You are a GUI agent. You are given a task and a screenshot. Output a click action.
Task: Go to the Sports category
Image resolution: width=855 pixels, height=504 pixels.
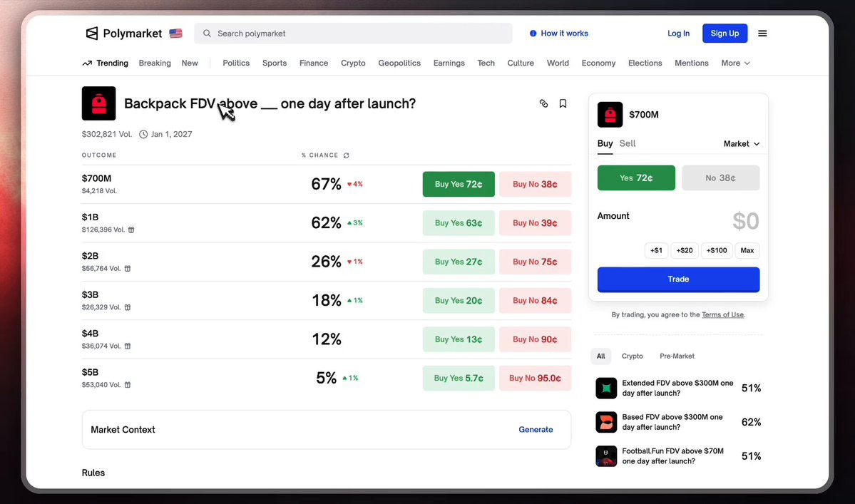pos(275,63)
